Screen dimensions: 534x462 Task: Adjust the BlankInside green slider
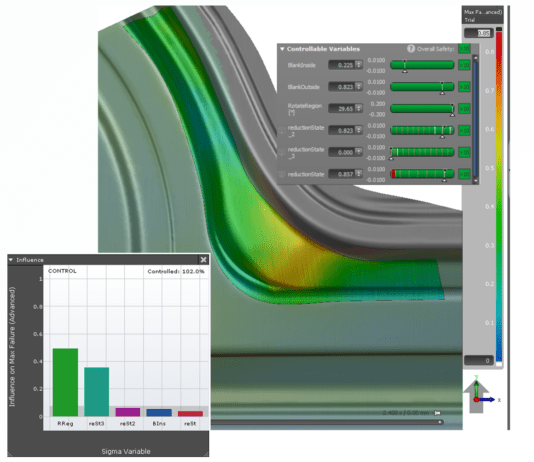tap(422, 65)
